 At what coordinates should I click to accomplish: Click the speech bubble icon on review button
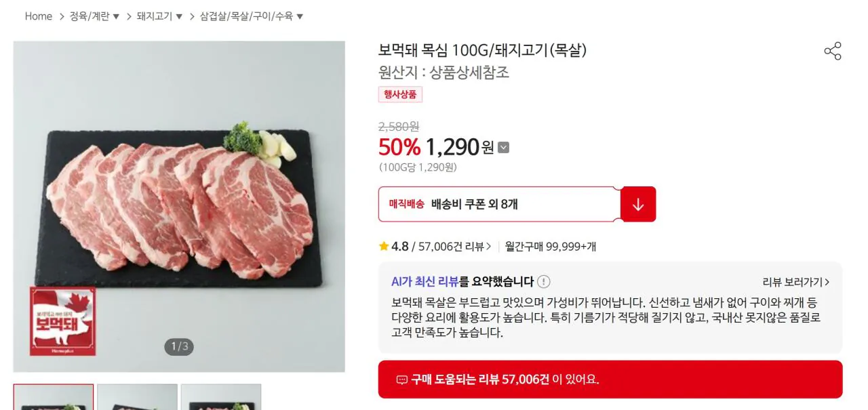tap(403, 379)
